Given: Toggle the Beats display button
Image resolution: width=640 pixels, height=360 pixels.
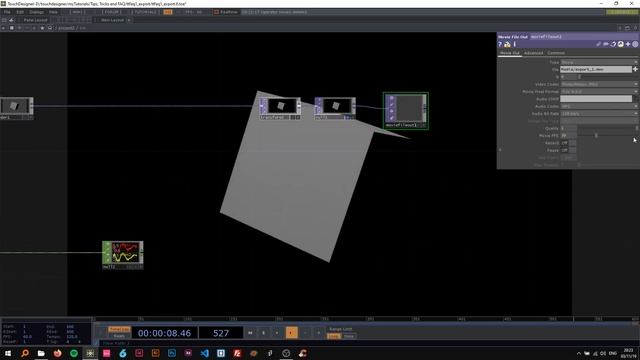Looking at the screenshot, I should 119,336.
